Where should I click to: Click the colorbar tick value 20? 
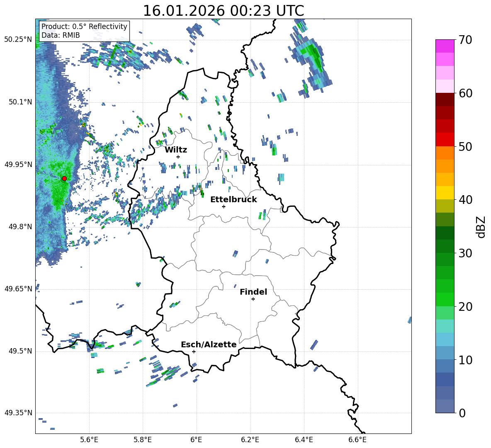465,307
